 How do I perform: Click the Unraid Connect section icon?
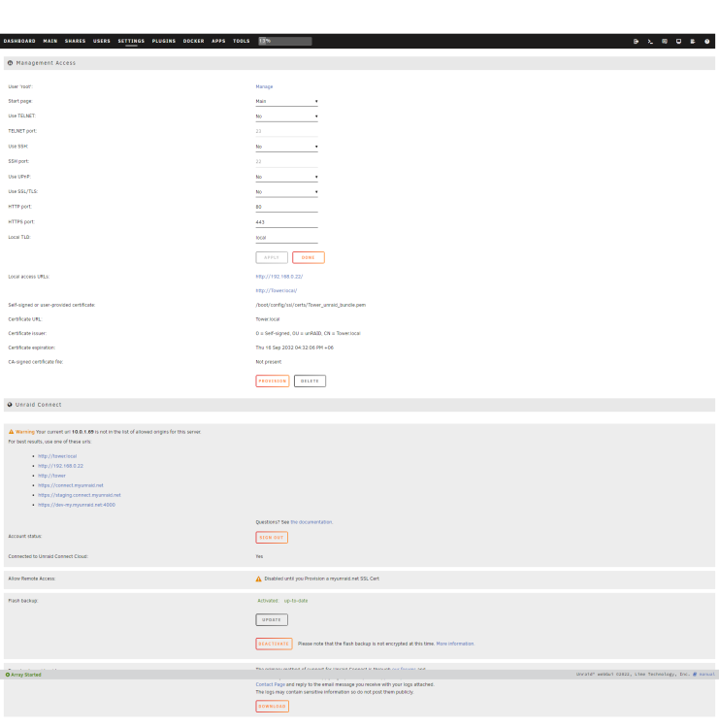click(x=10, y=405)
